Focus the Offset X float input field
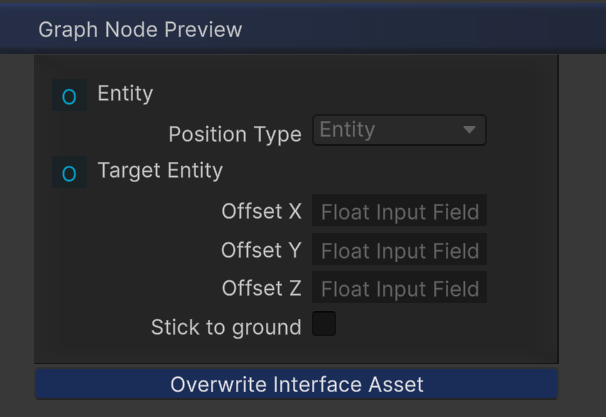Viewport: 606px width, 417px height. coord(399,212)
